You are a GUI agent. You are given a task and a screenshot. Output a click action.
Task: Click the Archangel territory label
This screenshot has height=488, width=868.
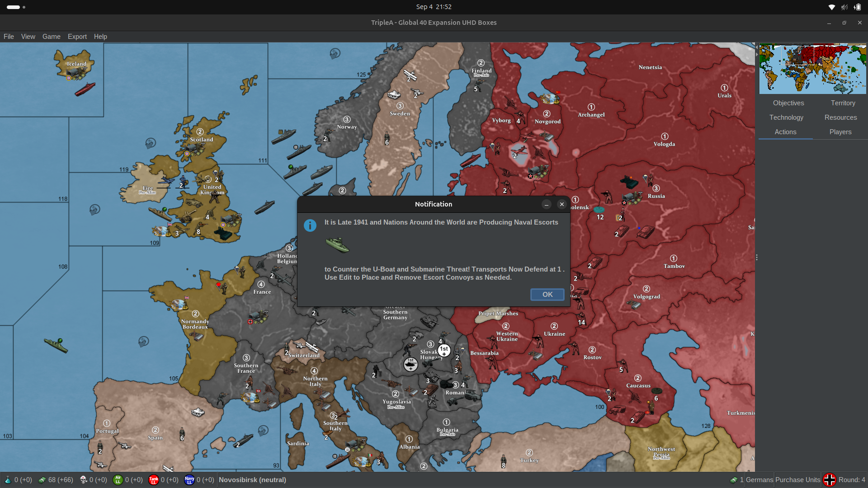pos(591,115)
